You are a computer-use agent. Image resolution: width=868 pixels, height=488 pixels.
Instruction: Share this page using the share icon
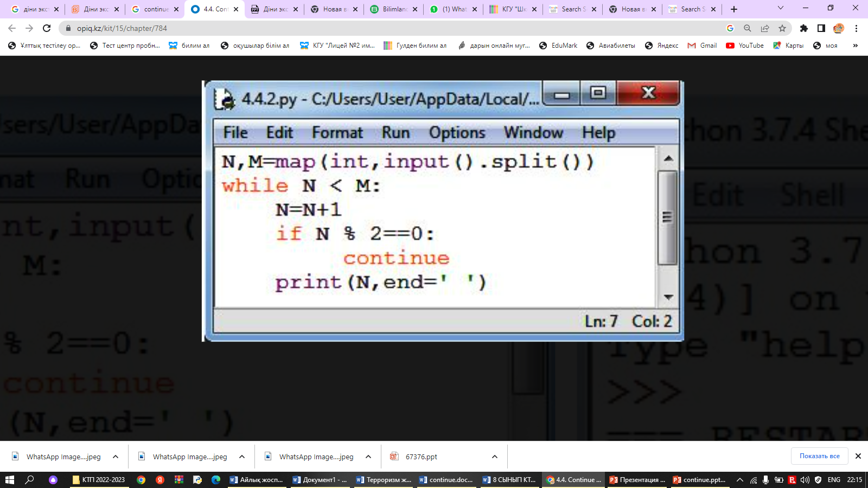pyautogui.click(x=765, y=28)
